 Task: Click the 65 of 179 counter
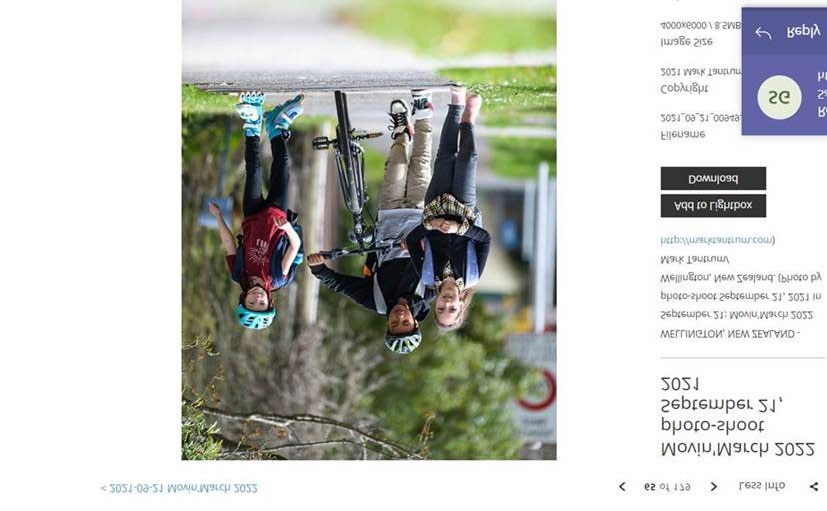click(667, 486)
